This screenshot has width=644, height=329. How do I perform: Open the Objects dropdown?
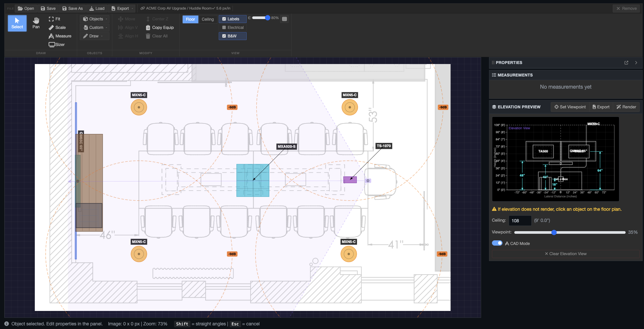[x=95, y=19]
